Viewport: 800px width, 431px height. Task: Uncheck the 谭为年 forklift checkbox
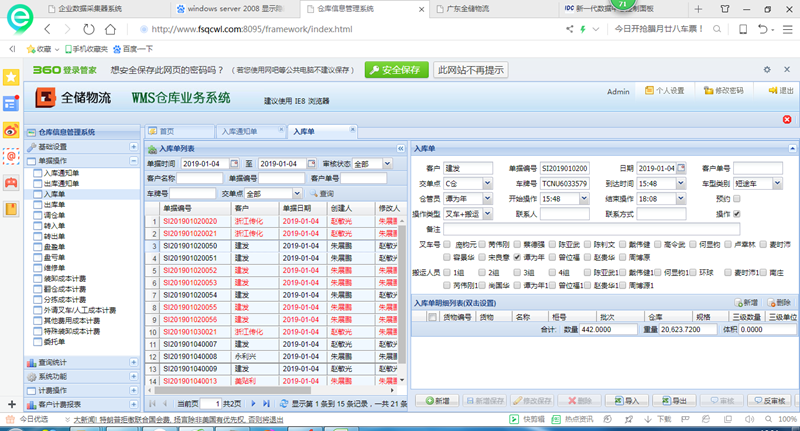(x=515, y=255)
